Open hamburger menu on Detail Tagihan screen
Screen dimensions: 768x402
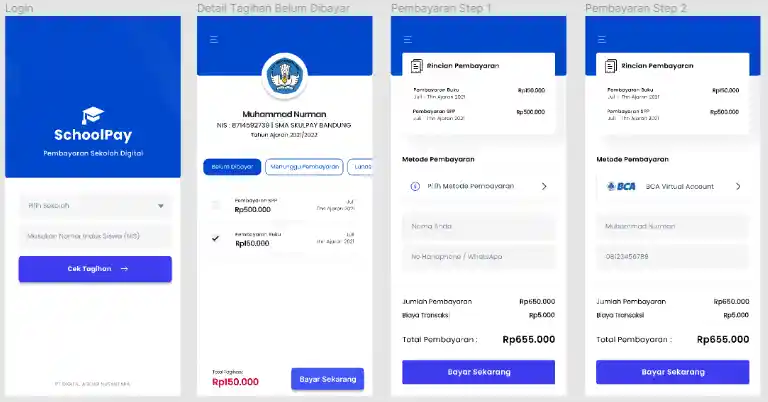coord(214,40)
